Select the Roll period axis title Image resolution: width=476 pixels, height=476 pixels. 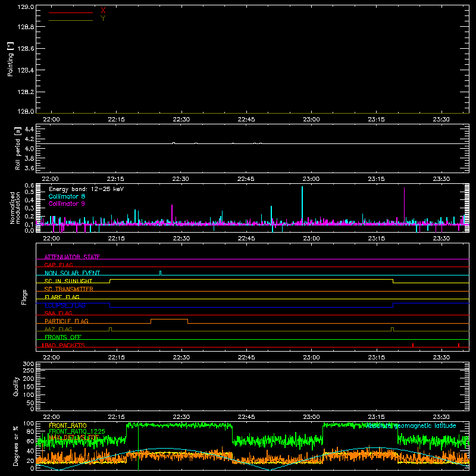click(18, 148)
